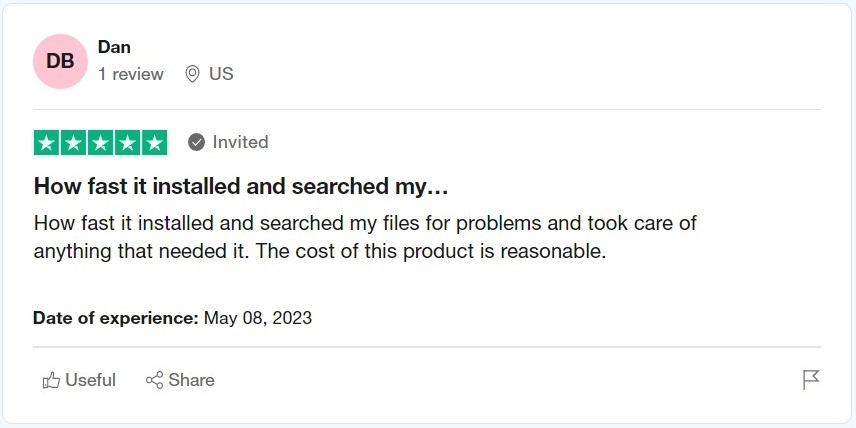
Task: Click the review body paragraph
Action: point(365,237)
